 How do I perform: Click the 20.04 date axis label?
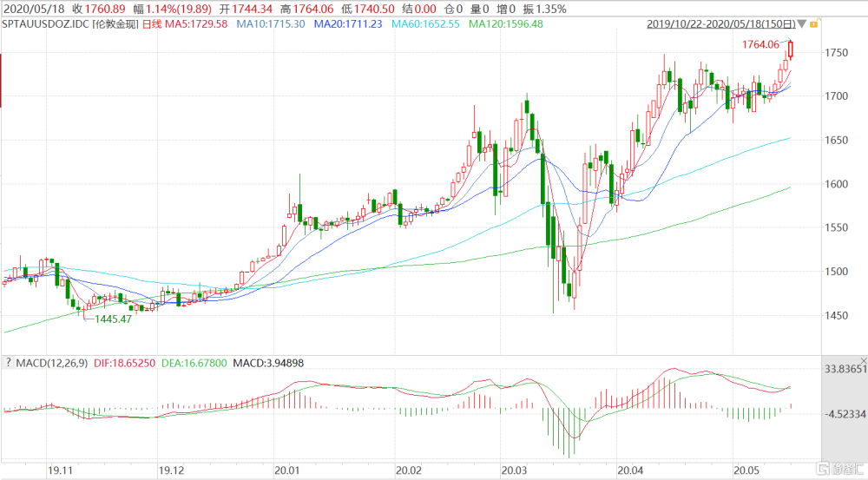tap(630, 470)
